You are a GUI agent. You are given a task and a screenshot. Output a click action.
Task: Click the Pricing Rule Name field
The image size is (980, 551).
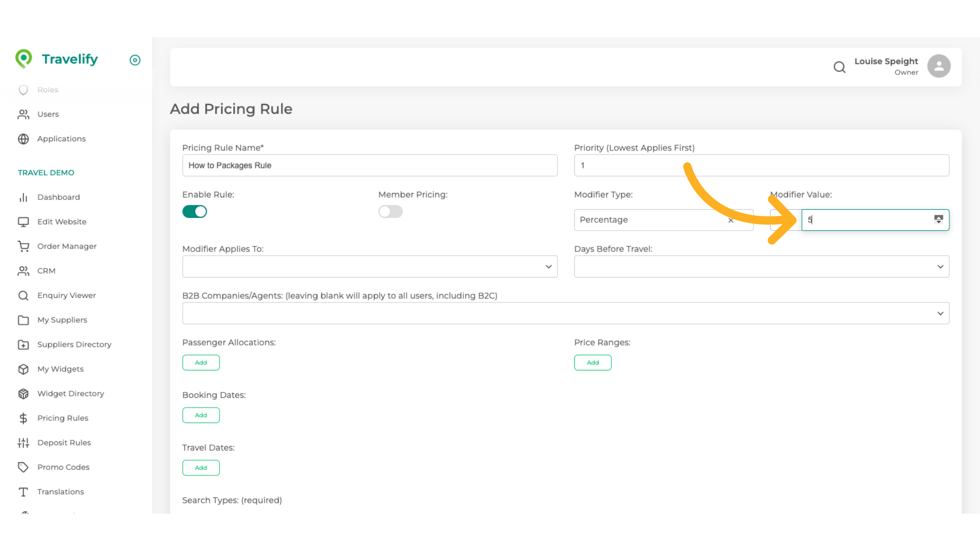370,166
